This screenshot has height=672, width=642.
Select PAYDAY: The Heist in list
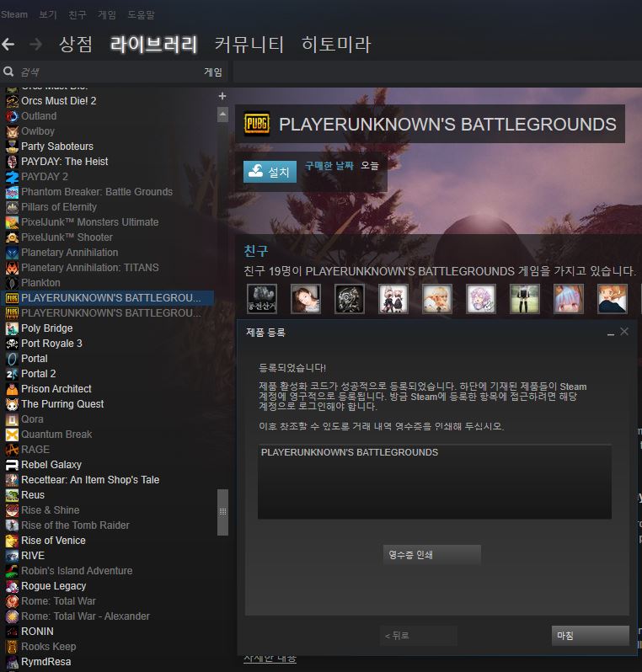click(64, 162)
